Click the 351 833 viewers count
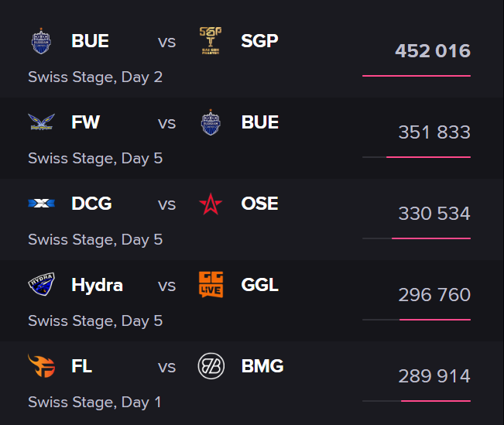This screenshot has width=504, height=425. pyautogui.click(x=434, y=132)
